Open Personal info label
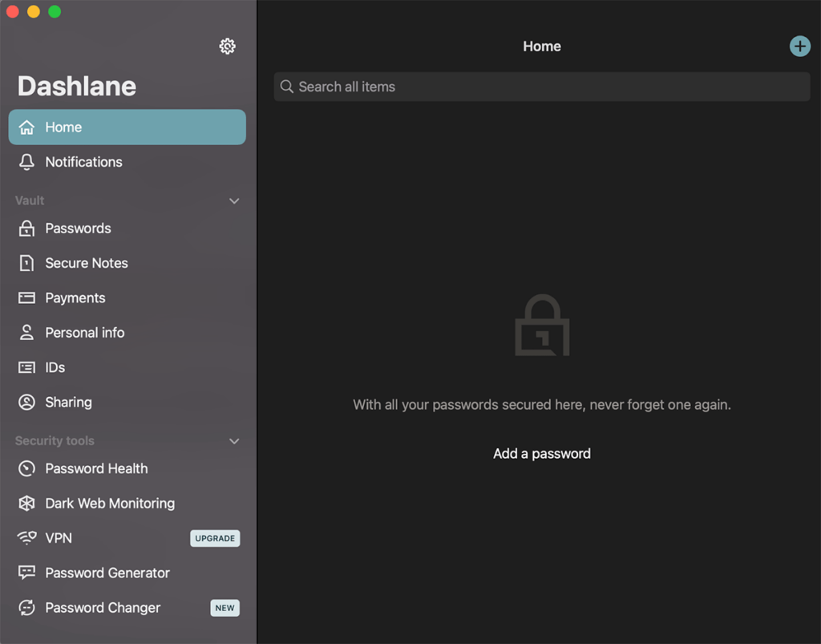This screenshot has width=821, height=644. [x=85, y=333]
